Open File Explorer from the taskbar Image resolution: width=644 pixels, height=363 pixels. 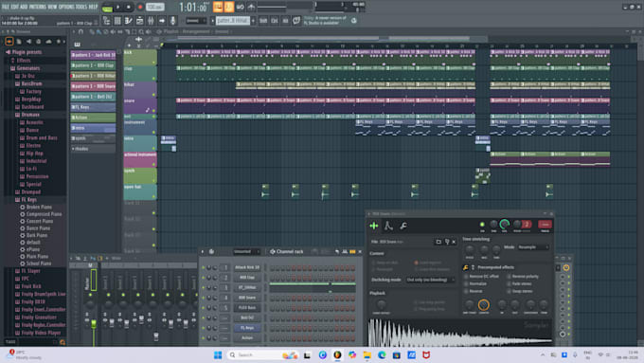367,354
